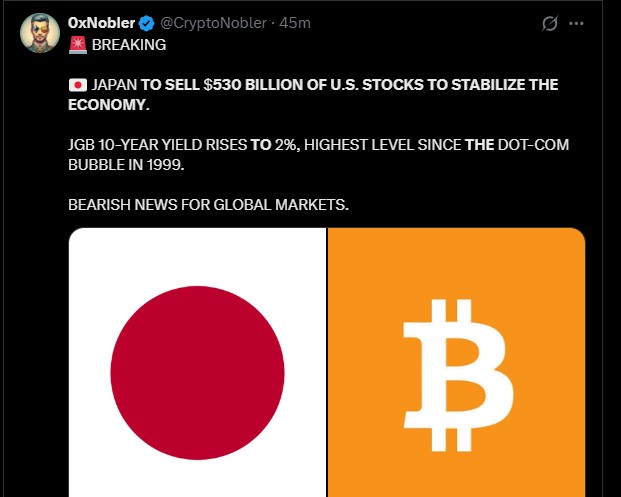This screenshot has width=621, height=497.
Task: Click the 0xNobler profile avatar
Action: tap(38, 33)
